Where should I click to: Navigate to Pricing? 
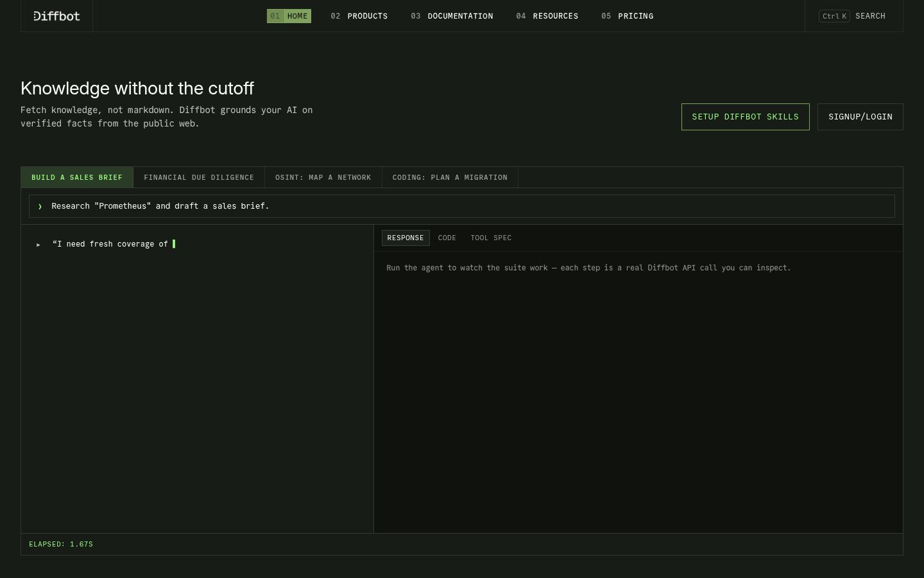(627, 16)
